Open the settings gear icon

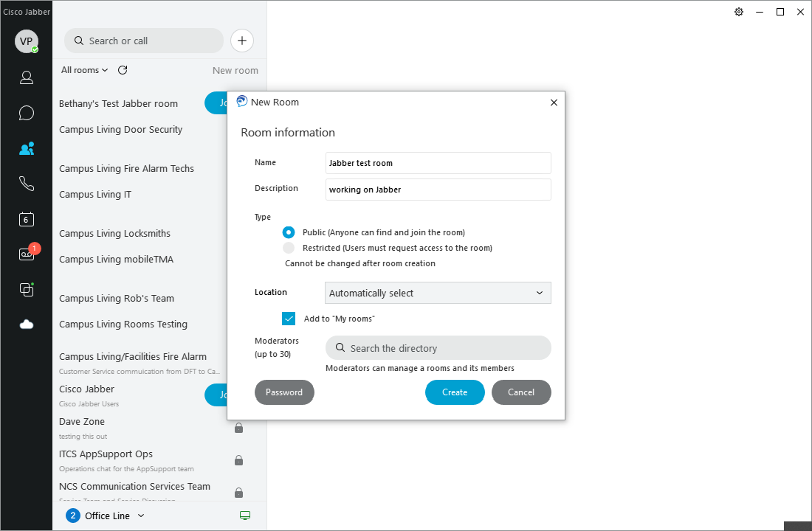(x=739, y=12)
